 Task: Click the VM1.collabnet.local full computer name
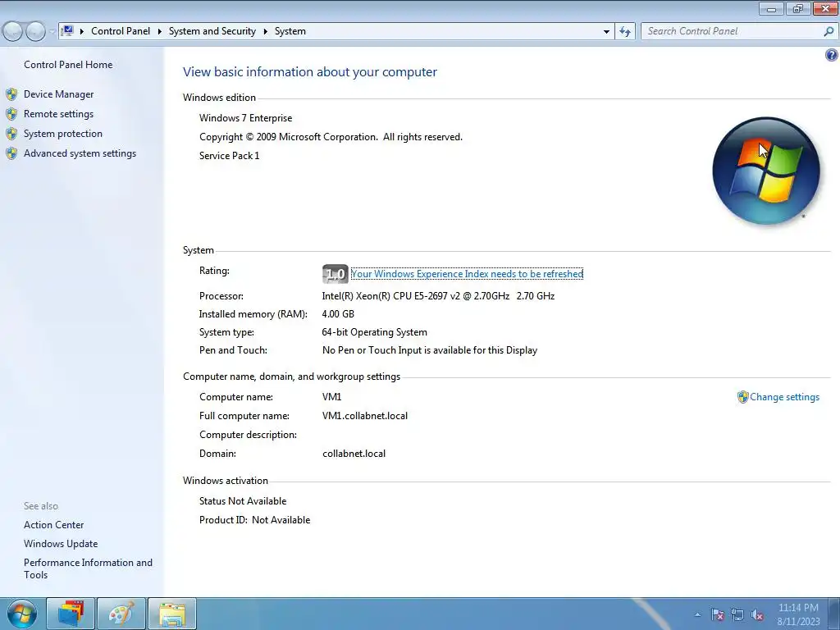(365, 416)
